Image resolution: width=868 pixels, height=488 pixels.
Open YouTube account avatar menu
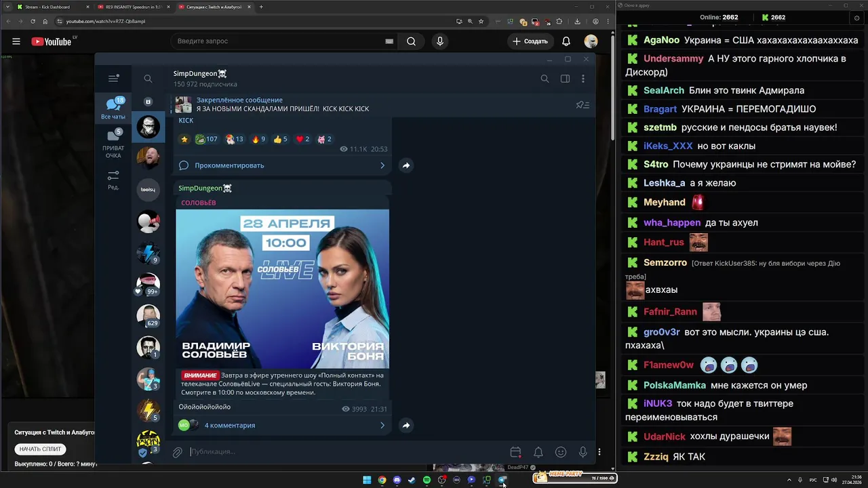[x=591, y=41]
